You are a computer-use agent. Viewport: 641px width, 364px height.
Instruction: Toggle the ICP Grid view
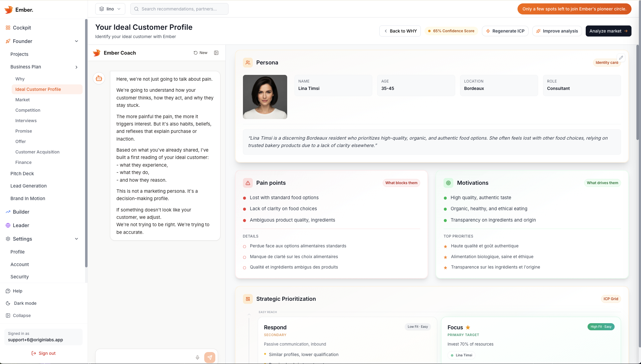[x=611, y=299]
